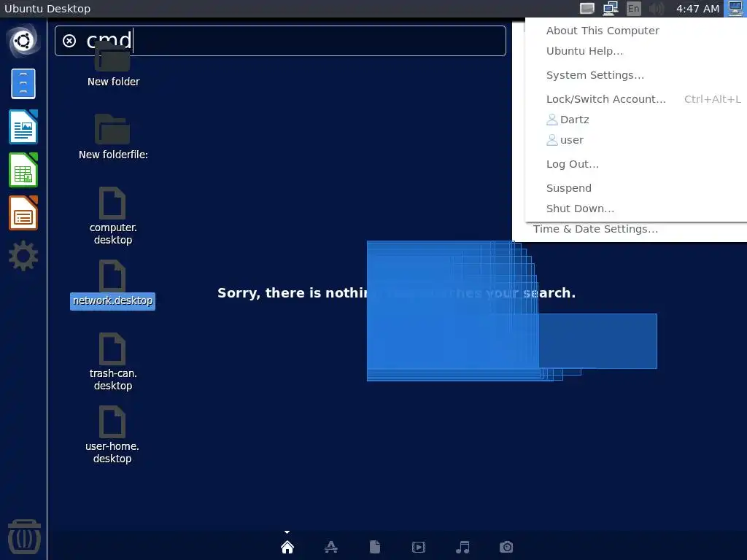Choose System Settings... from session menu
Viewport: 747px width, 560px height.
pyautogui.click(x=595, y=75)
